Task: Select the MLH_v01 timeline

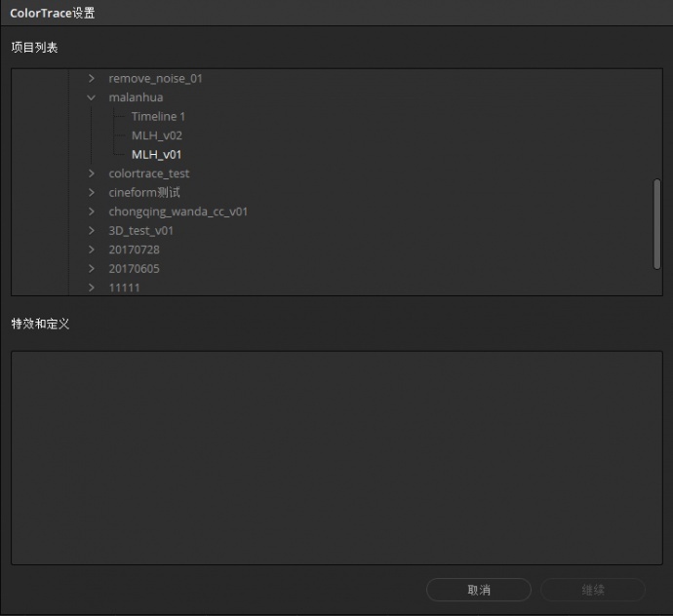Action: click(x=156, y=154)
